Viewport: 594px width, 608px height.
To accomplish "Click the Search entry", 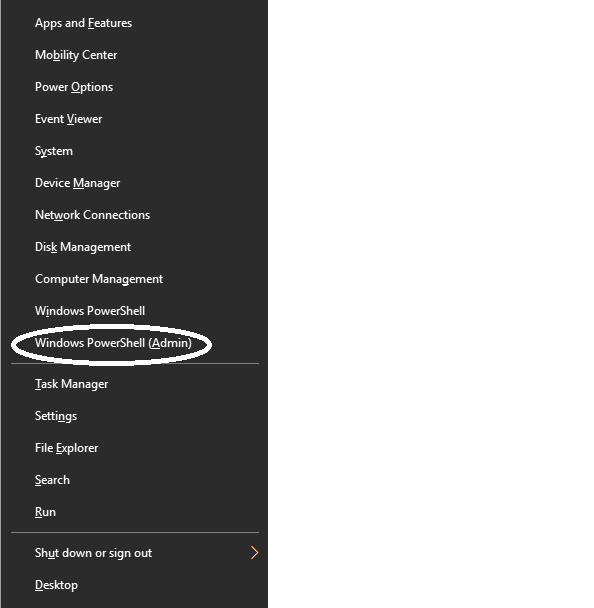I will tap(134, 480).
